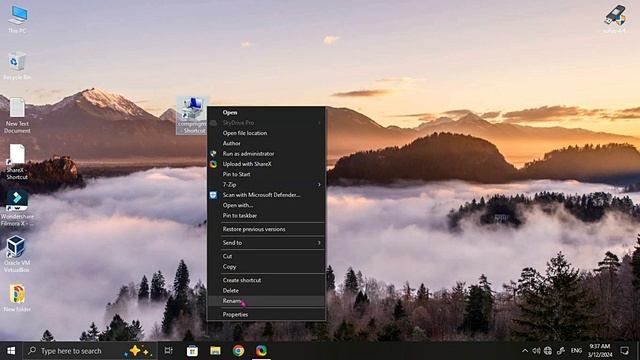Select the highlighted Shortcut icon by the menu

point(192,116)
